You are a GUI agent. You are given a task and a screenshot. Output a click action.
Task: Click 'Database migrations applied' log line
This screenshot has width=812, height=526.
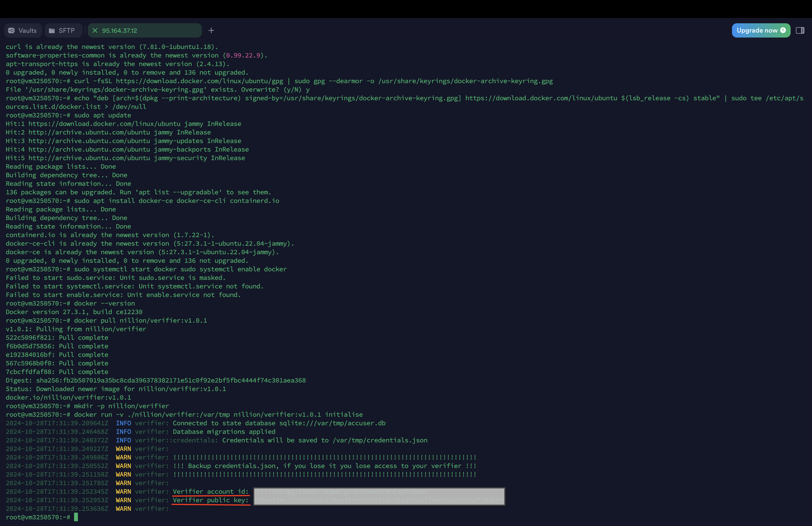point(224,431)
